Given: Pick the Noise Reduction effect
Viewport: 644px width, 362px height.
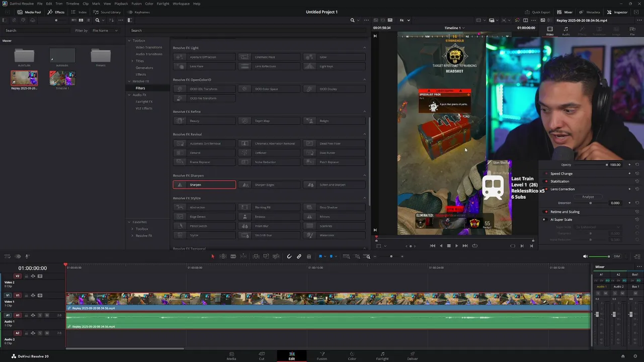Looking at the screenshot, I should (x=269, y=162).
